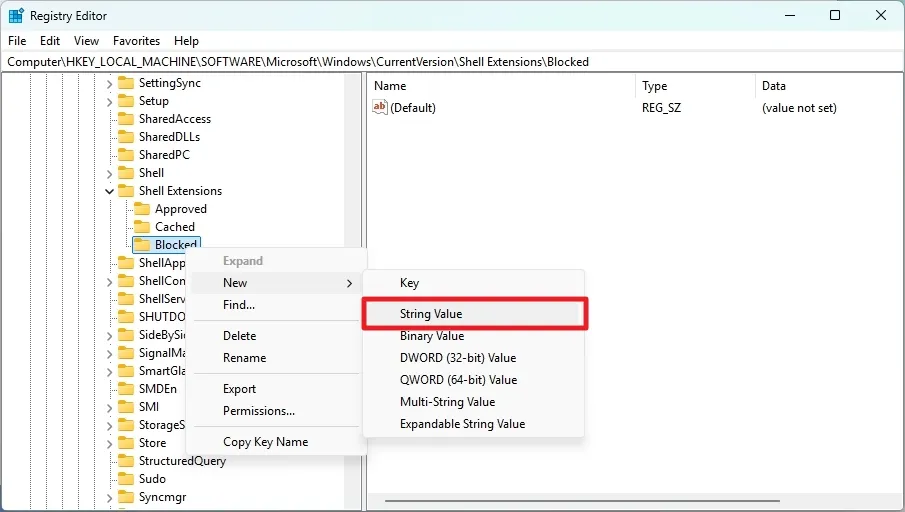Click the Registry Editor app icon in title bar
Screen dimensions: 905x512
16,16
